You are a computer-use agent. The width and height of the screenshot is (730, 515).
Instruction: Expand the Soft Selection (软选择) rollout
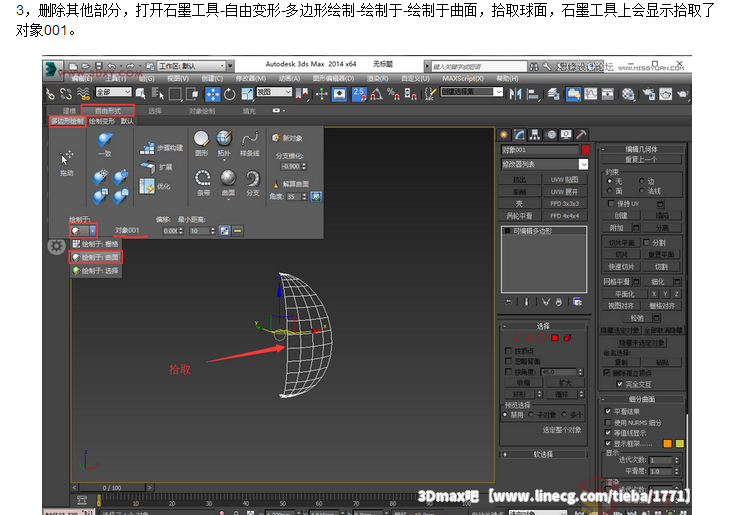point(543,454)
